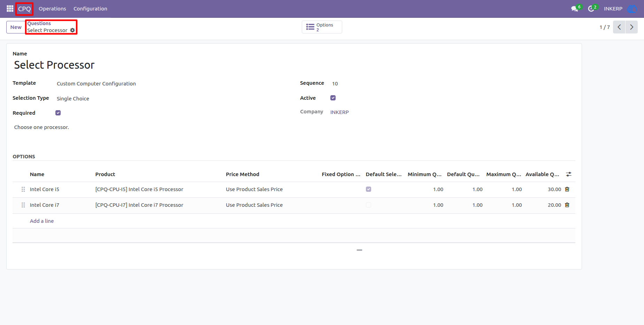Toggle Default Selected for Intel Core i7
Image resolution: width=644 pixels, height=325 pixels.
tap(368, 205)
